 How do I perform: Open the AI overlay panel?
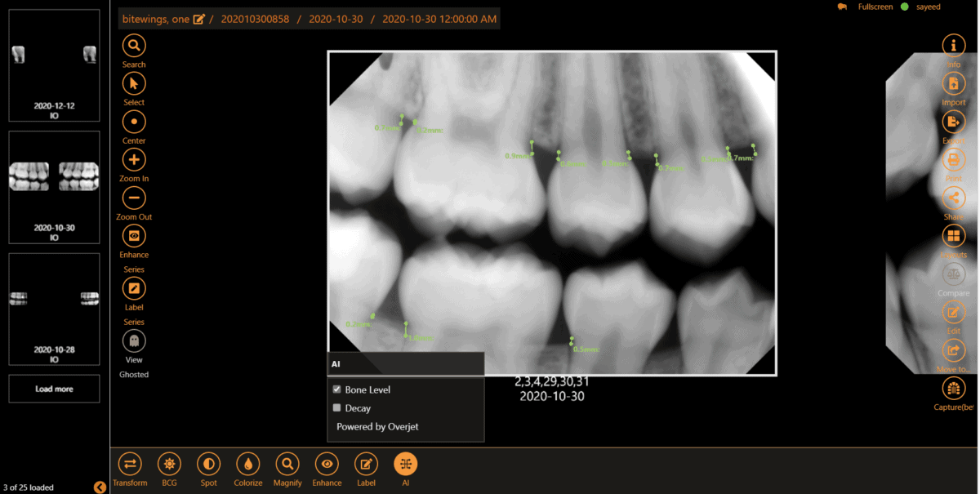pyautogui.click(x=405, y=464)
